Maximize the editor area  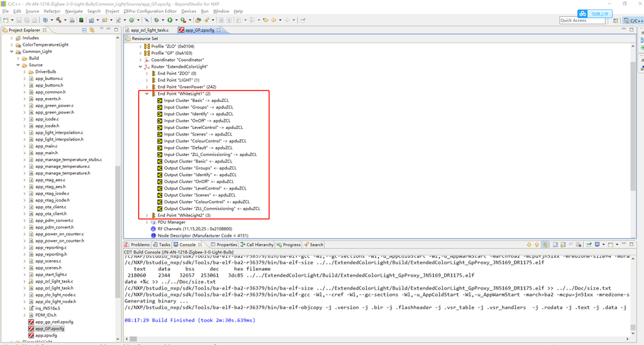click(x=631, y=30)
